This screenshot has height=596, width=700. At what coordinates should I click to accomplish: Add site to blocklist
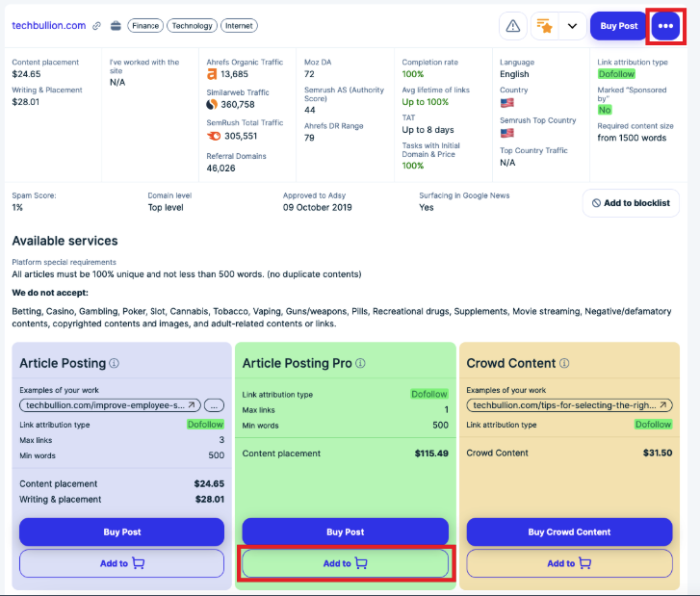click(631, 203)
